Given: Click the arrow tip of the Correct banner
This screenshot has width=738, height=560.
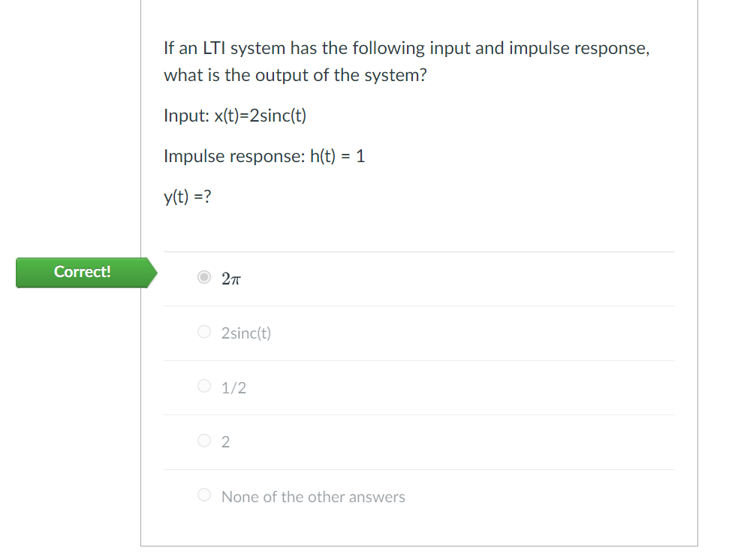Looking at the screenshot, I should pos(155,272).
